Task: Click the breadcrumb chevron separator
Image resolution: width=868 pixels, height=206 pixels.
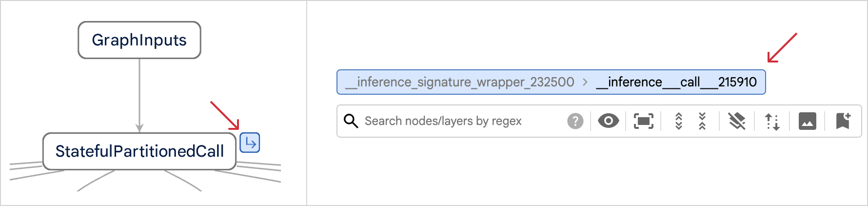Action: (x=585, y=82)
